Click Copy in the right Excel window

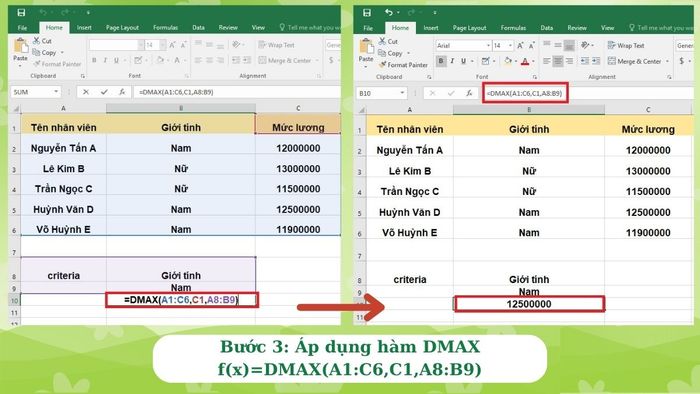(391, 53)
